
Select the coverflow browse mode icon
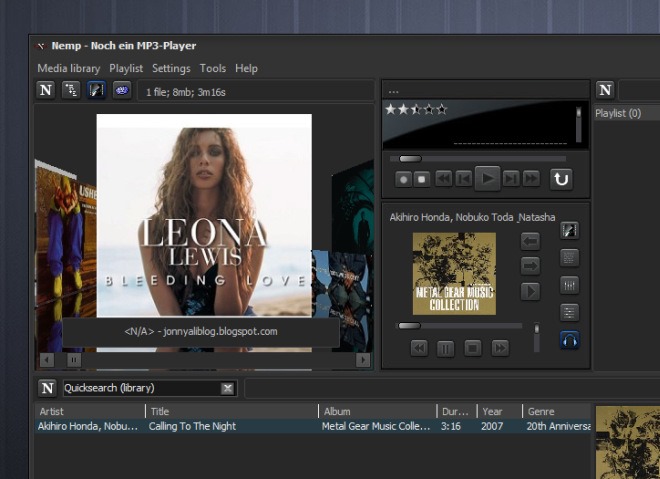96,90
